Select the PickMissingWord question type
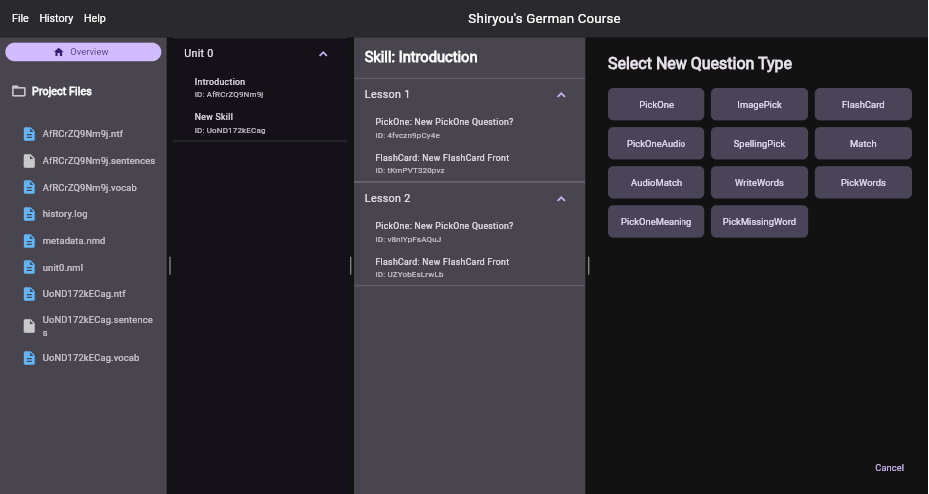The image size is (929, 494). click(x=758, y=222)
